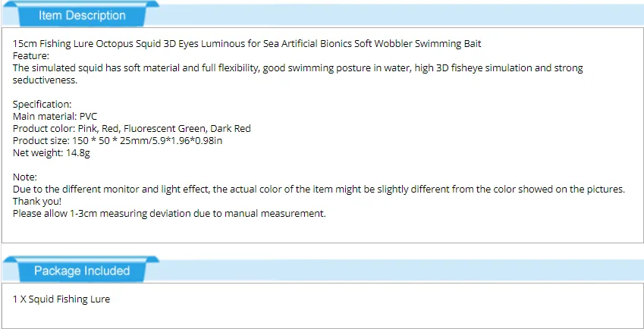This screenshot has height=329, width=644.
Task: Click the word seductiveness
Action: [45, 80]
